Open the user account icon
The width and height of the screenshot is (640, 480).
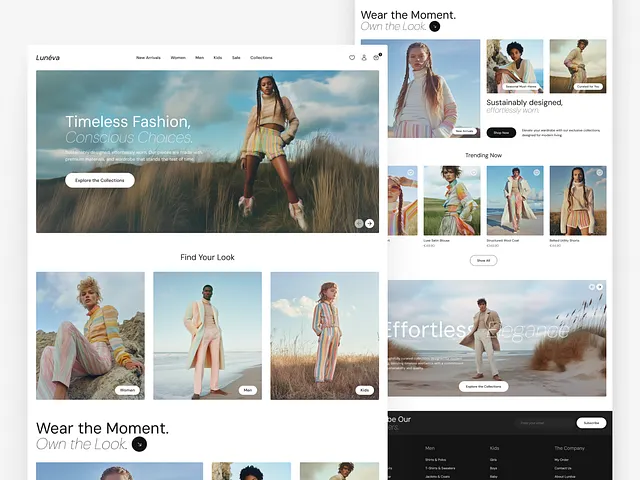pos(364,58)
